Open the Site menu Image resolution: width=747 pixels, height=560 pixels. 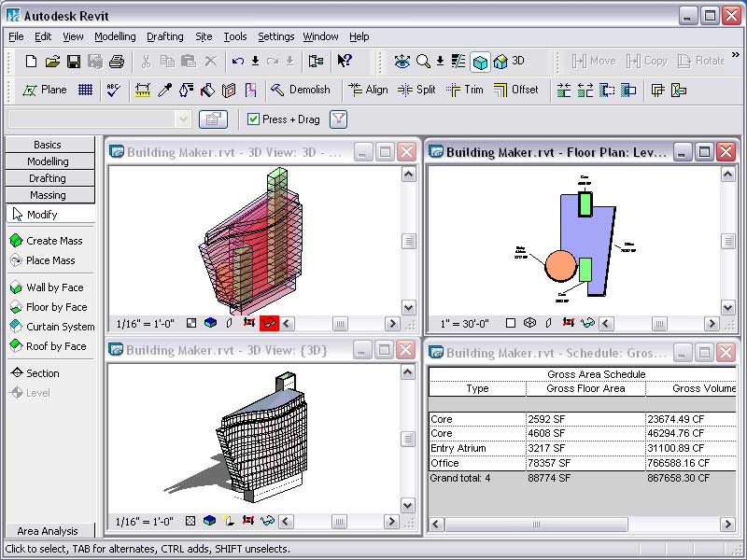point(204,36)
